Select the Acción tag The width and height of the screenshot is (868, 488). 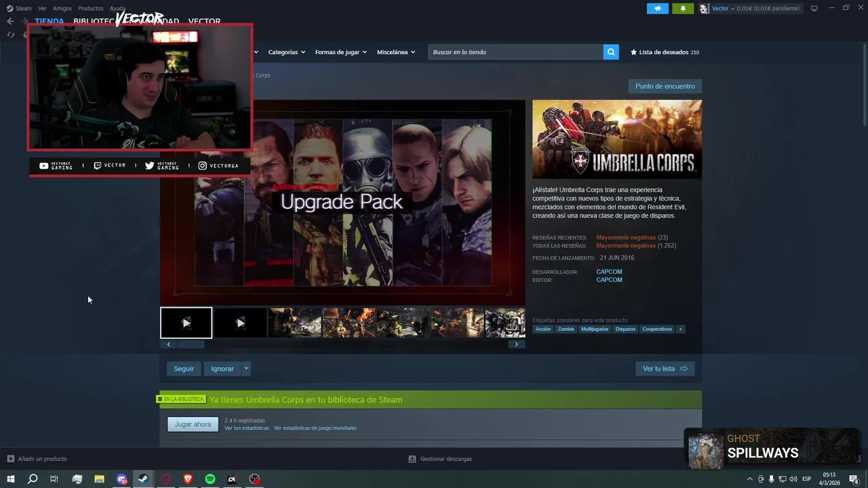point(543,329)
